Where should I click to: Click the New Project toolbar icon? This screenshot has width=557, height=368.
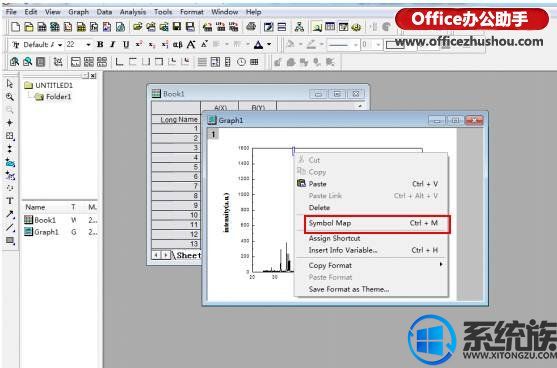tap(16, 27)
